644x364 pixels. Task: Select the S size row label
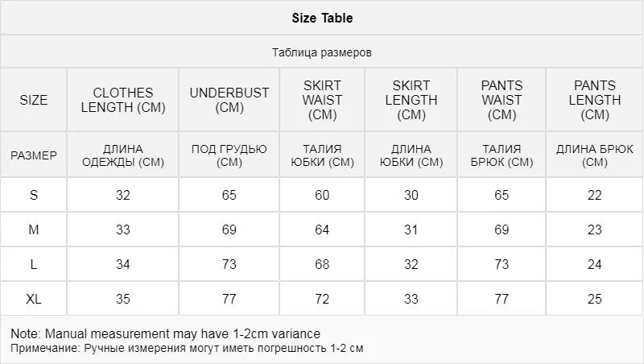(x=34, y=196)
